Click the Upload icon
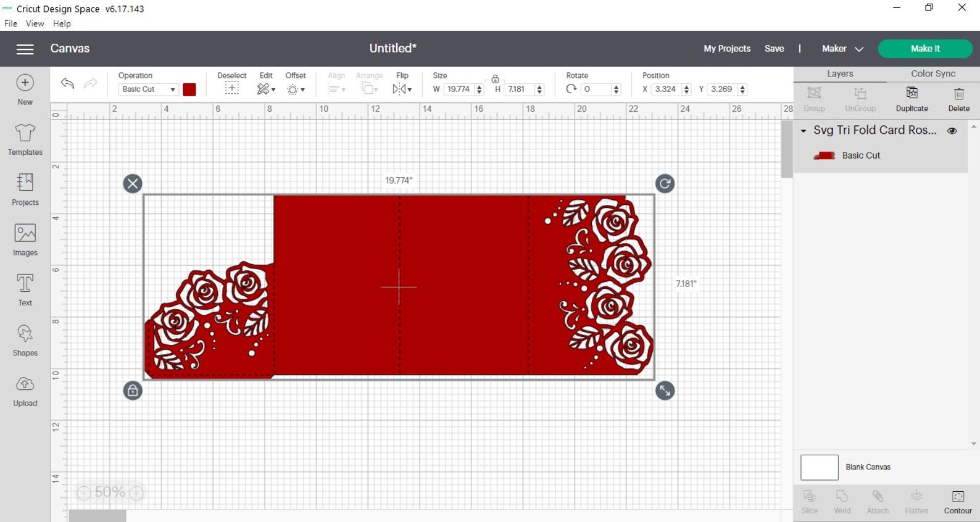Screen dimensions: 980x522 pos(25,391)
